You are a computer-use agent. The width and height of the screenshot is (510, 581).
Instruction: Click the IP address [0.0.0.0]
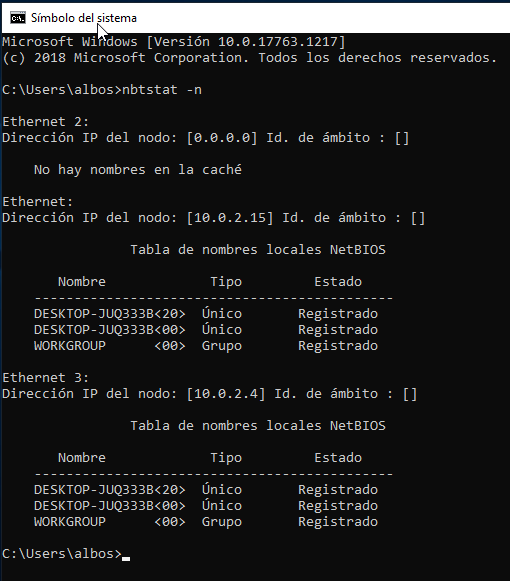click(x=222, y=138)
